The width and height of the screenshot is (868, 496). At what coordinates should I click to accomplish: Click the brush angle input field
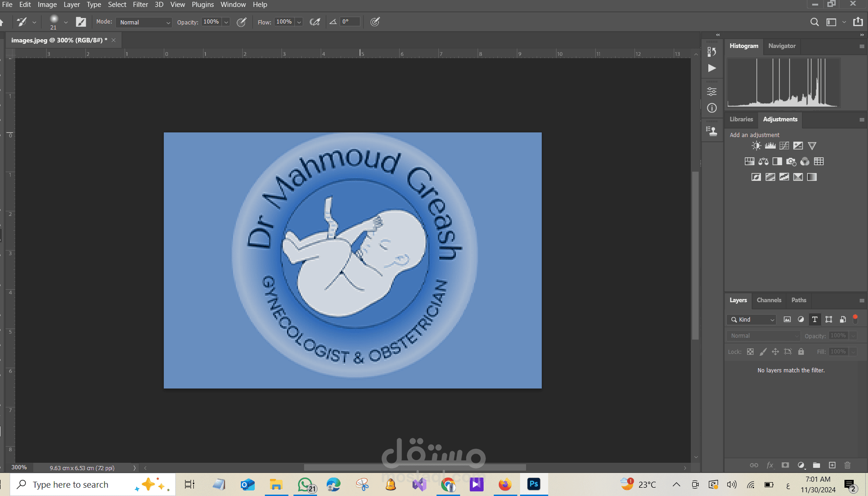350,22
